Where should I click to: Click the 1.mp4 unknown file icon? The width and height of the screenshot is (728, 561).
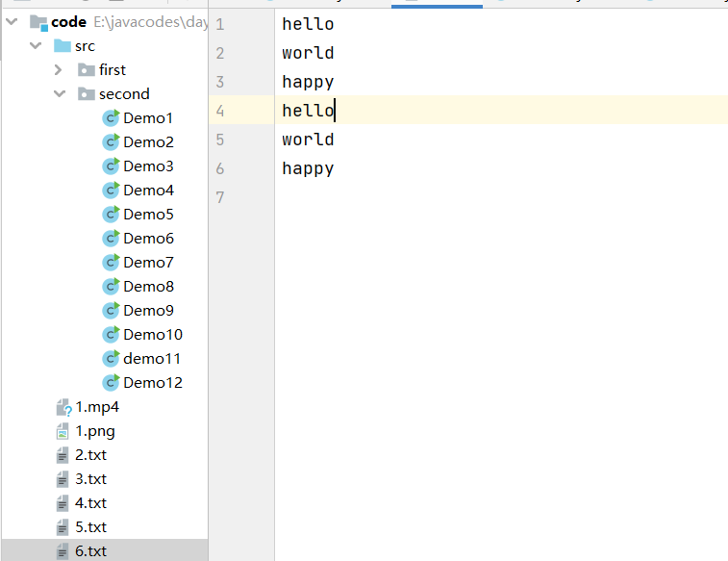tap(63, 407)
